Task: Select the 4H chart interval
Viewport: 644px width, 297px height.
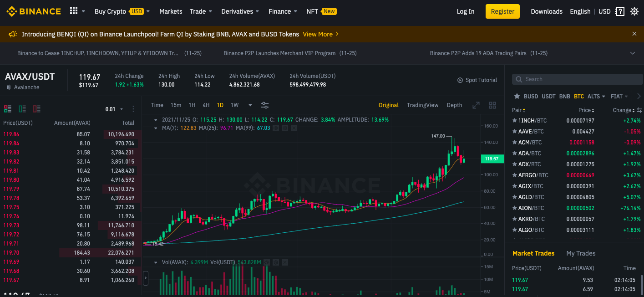Action: [x=206, y=105]
